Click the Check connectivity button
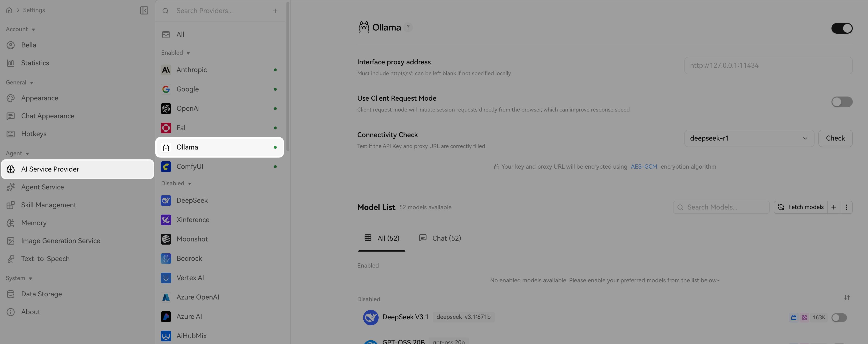 (835, 138)
